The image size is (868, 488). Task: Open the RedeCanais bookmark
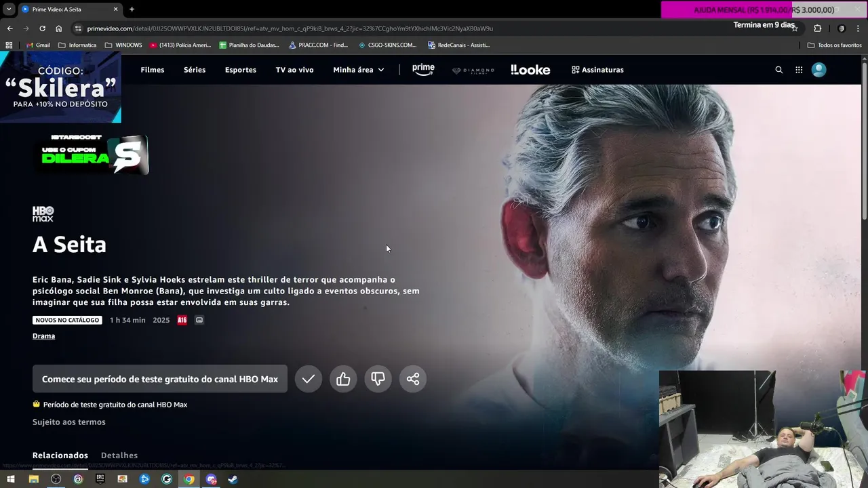[458, 45]
